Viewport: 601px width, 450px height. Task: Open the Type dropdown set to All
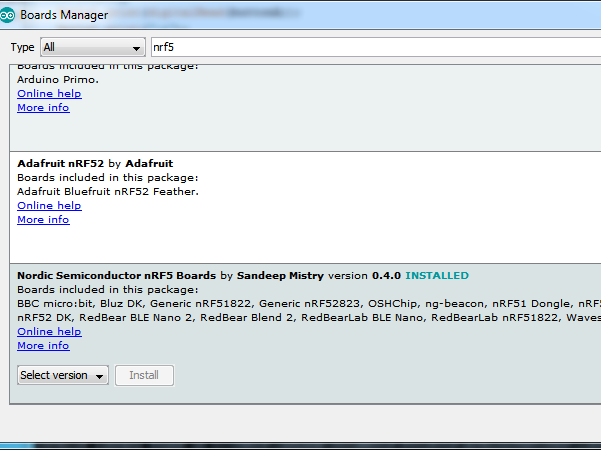[93, 48]
